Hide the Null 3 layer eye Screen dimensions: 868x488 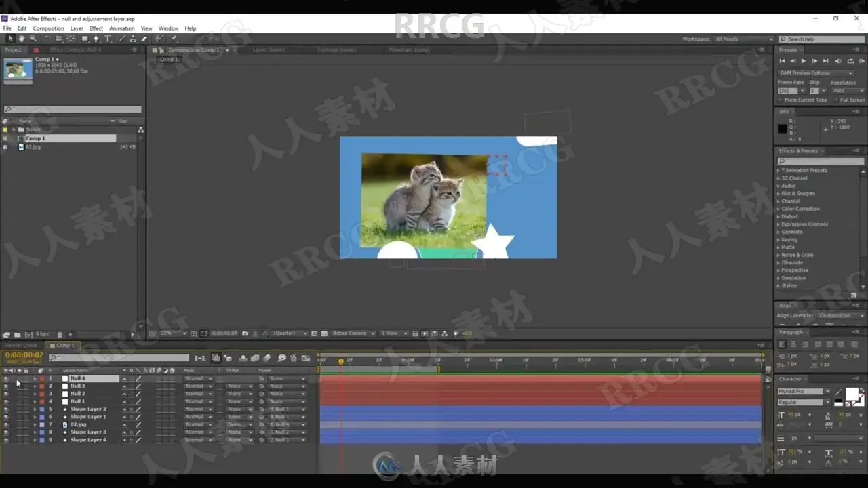(6, 386)
